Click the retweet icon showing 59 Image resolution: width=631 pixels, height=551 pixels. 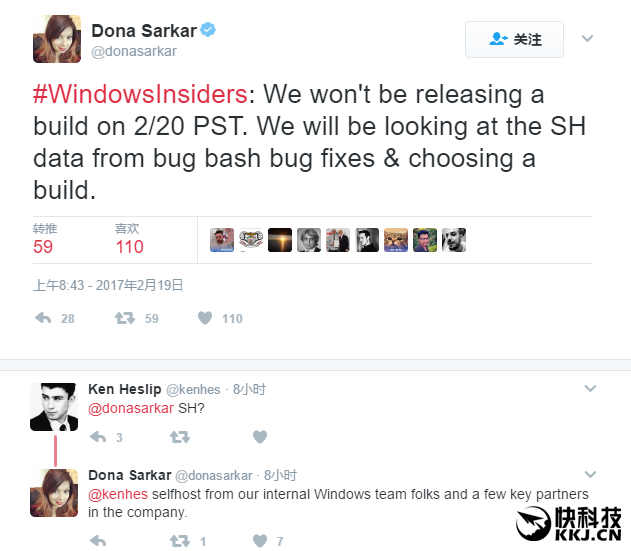click(x=125, y=318)
